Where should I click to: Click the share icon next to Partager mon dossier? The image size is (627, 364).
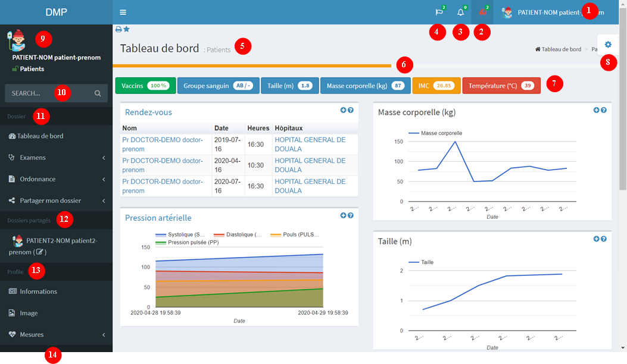(11, 200)
